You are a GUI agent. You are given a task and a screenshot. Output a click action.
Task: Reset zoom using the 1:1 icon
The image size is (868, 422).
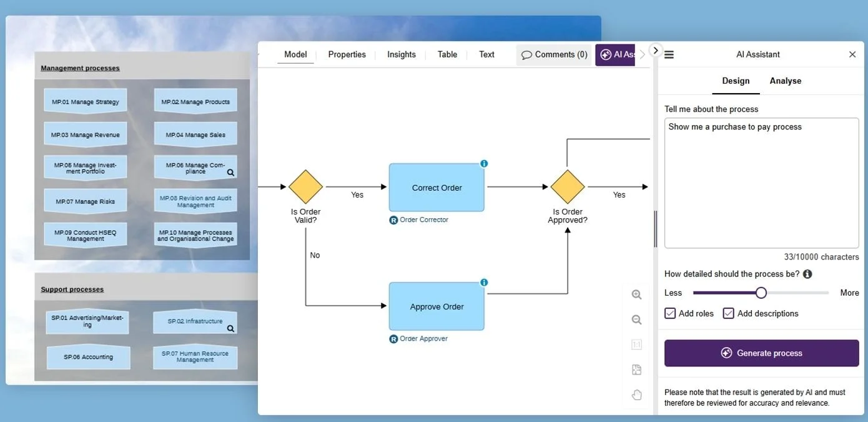636,344
